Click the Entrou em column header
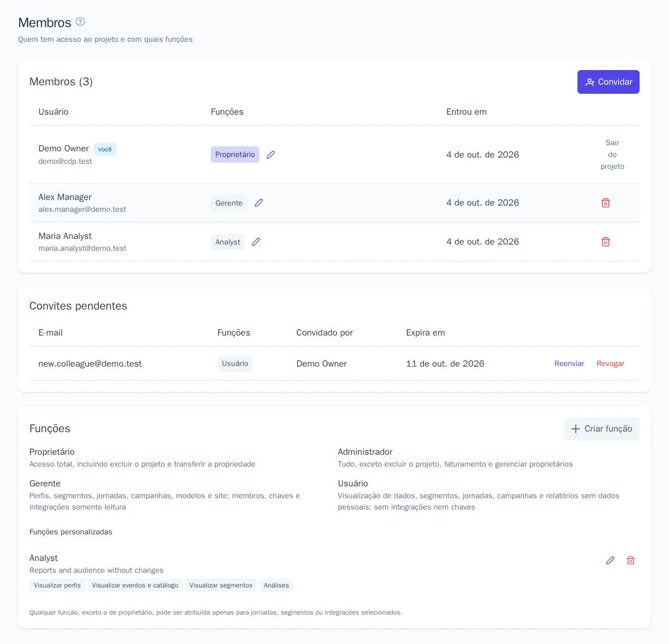The image size is (669, 644). pyautogui.click(x=466, y=112)
